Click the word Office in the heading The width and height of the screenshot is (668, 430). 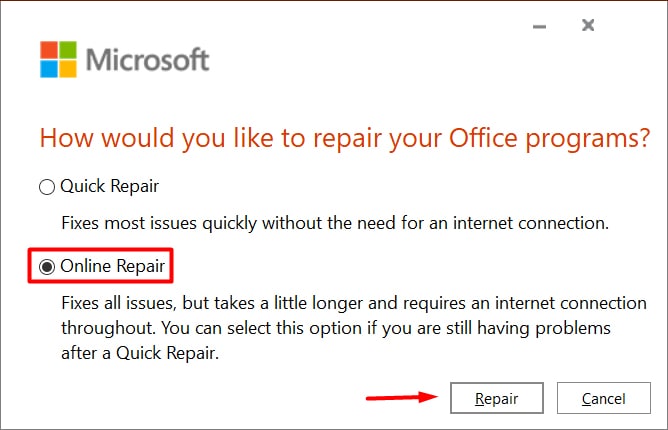pos(483,137)
